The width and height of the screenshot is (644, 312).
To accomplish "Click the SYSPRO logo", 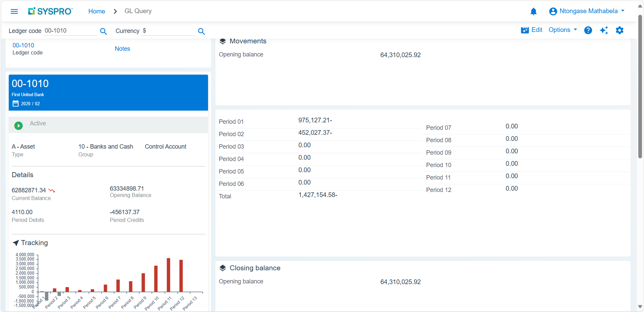I will coord(50,11).
